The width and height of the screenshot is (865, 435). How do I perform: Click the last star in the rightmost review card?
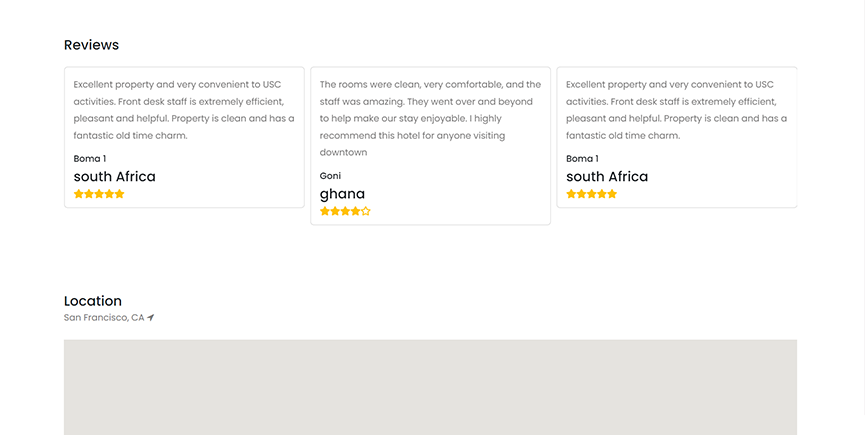click(613, 194)
